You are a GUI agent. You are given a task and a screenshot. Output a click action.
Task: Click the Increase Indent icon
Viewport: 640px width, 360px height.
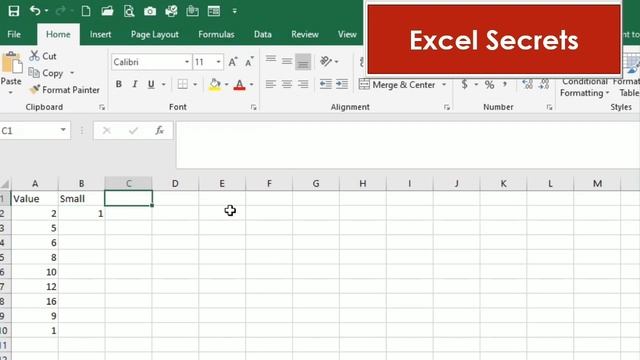click(342, 84)
